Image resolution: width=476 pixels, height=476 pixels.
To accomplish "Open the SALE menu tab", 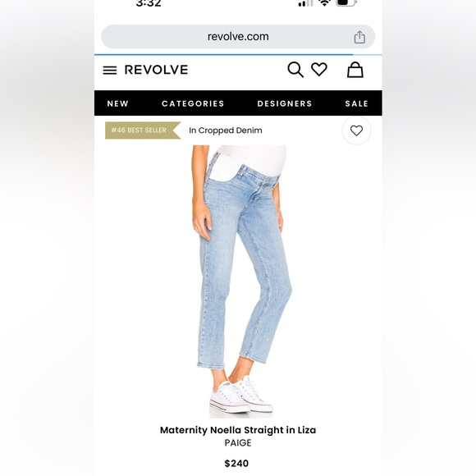I will point(356,103).
